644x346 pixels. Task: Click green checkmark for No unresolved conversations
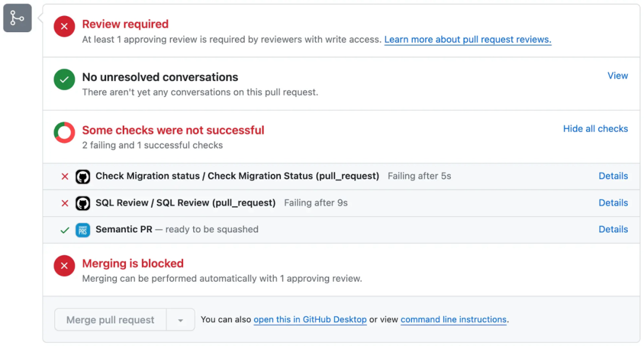(x=64, y=80)
